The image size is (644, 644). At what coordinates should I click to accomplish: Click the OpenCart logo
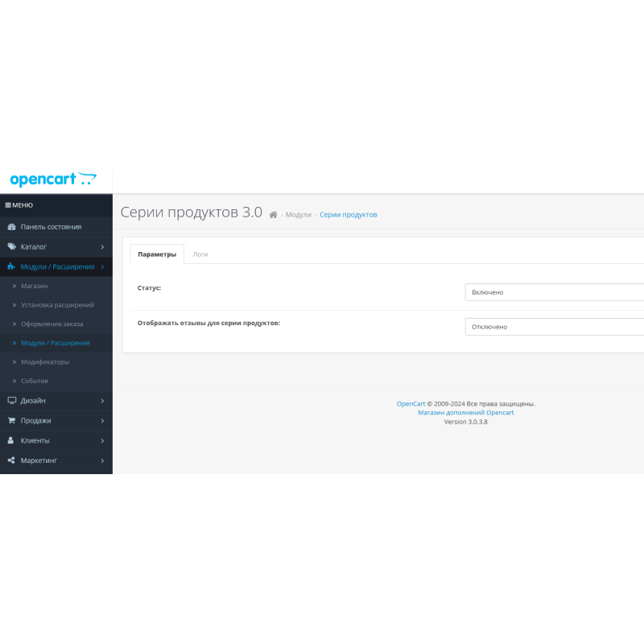coord(53,180)
